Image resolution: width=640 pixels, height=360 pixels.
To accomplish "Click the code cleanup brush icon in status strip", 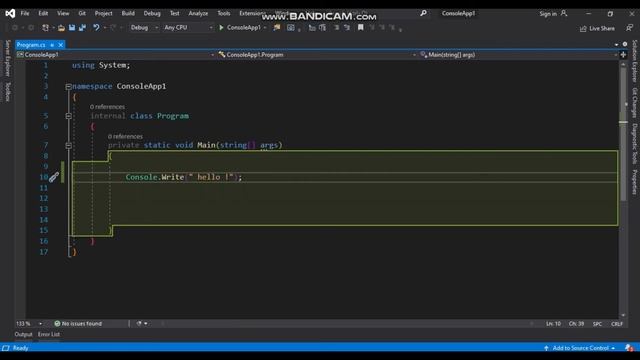I will tap(139, 324).
